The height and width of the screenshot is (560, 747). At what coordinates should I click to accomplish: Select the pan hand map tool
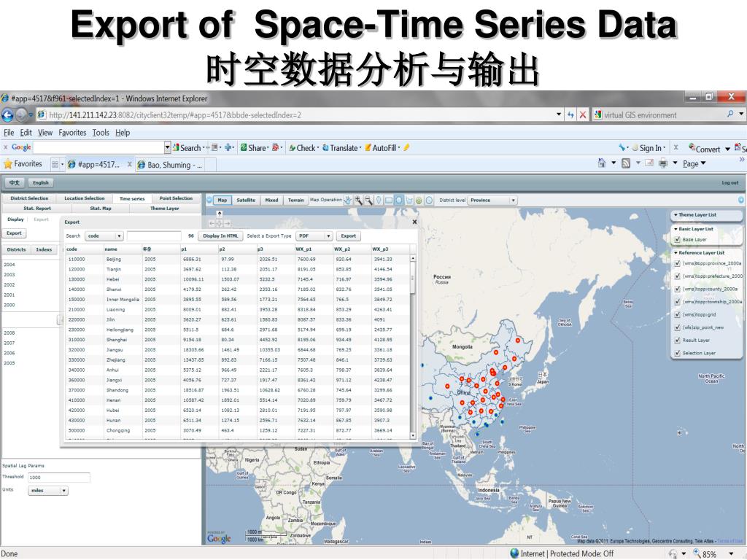pyautogui.click(x=348, y=201)
